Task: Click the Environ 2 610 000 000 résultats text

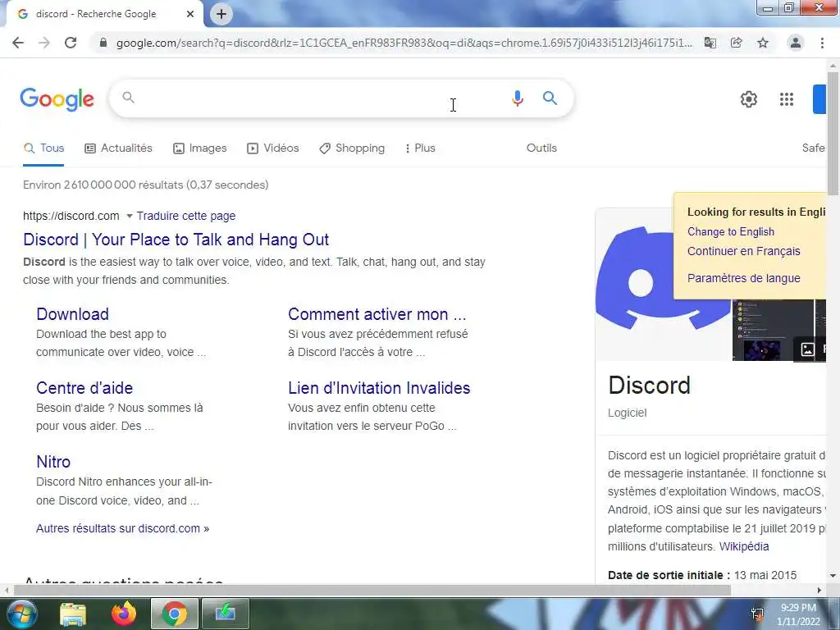Action: click(x=146, y=185)
